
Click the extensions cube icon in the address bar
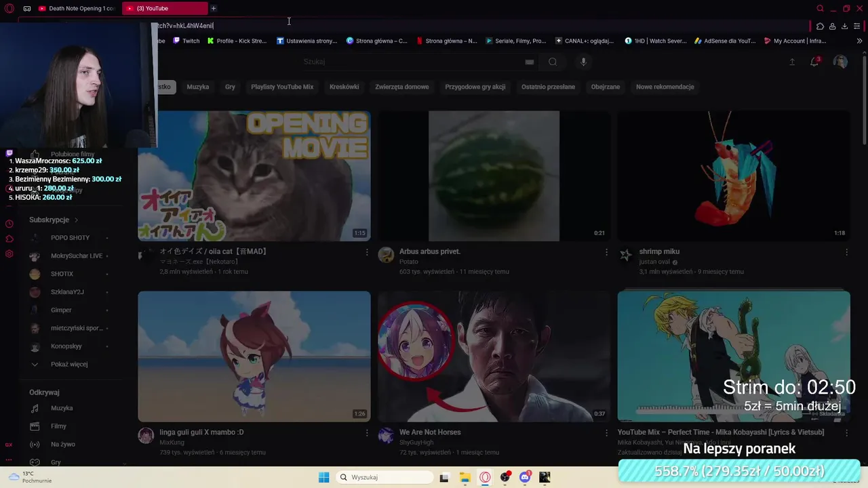[820, 26]
